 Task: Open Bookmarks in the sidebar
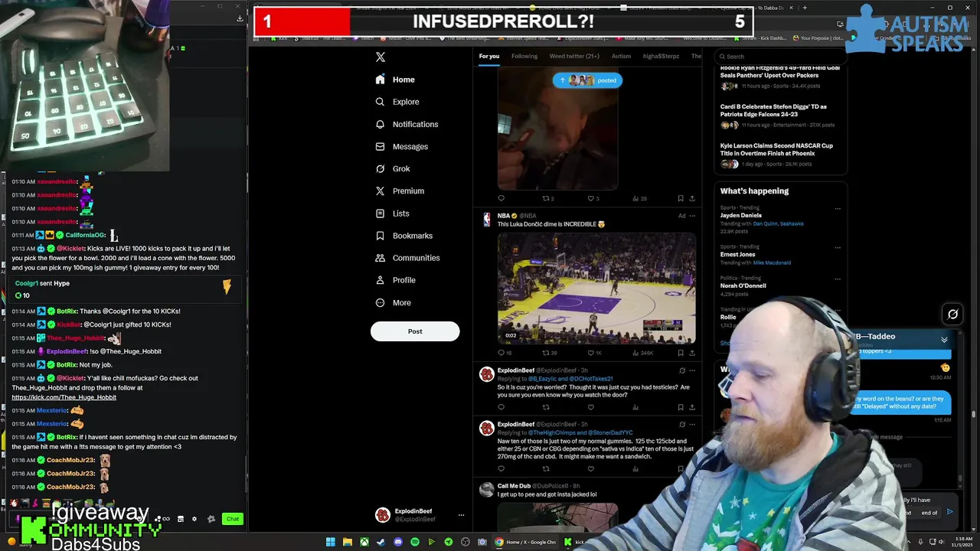[403, 236]
